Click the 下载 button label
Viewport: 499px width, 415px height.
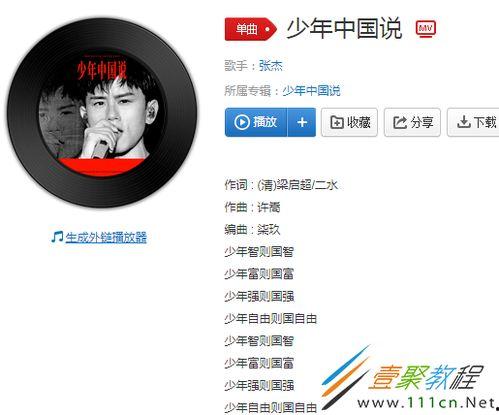(x=485, y=122)
